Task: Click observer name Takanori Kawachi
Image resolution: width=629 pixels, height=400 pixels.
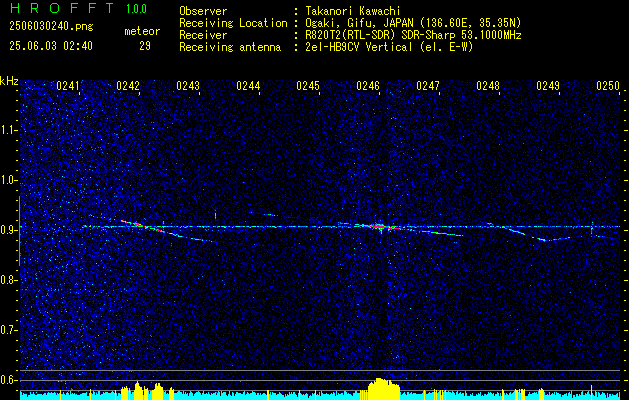Action: pos(353,11)
